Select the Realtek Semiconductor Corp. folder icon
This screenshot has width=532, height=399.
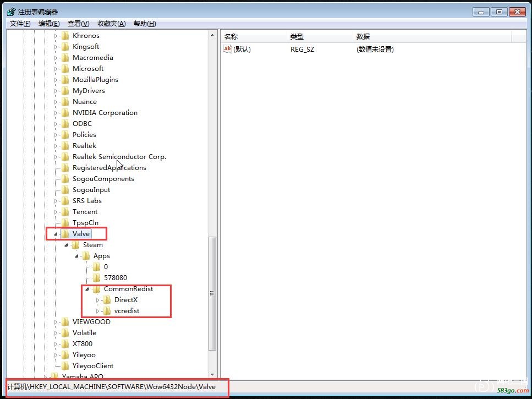65,157
